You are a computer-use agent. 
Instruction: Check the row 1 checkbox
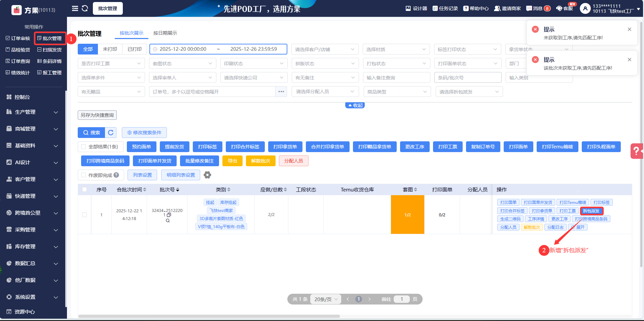(x=84, y=215)
